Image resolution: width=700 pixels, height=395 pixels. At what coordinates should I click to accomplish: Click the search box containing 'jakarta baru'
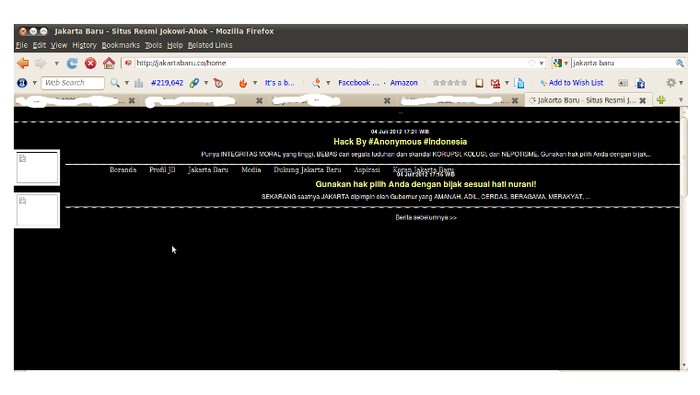(622, 63)
